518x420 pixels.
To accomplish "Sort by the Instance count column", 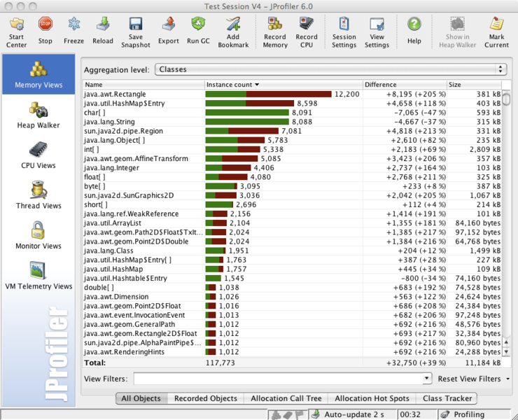I will coord(283,85).
